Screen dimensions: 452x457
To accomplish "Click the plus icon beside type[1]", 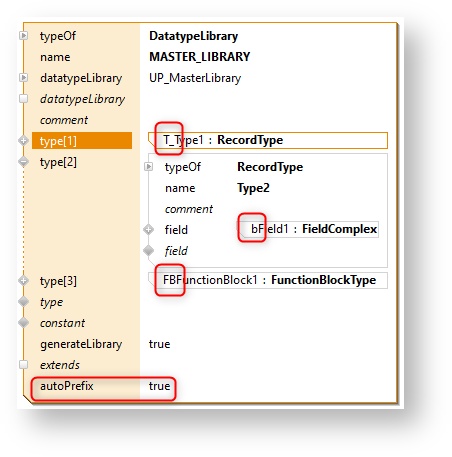I will pyautogui.click(x=24, y=141).
